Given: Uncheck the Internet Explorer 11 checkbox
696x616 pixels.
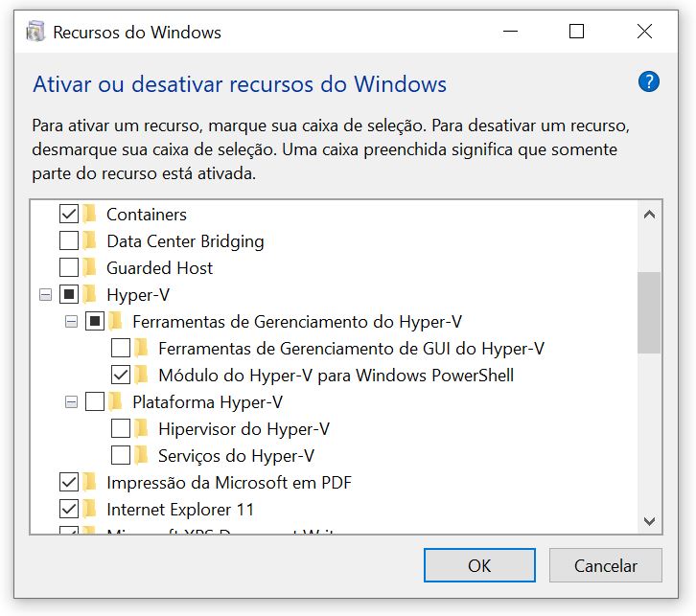Looking at the screenshot, I should tap(69, 509).
